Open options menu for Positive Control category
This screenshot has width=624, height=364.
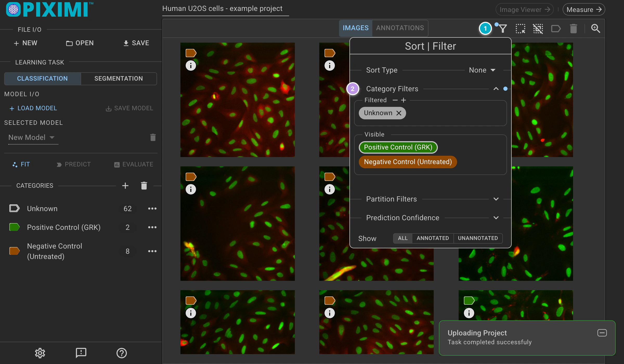click(x=152, y=227)
